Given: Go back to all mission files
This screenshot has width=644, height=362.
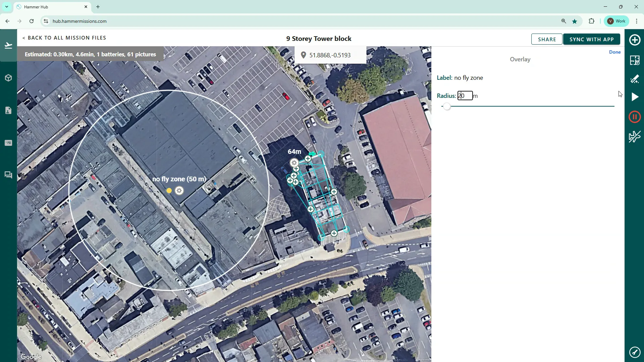Looking at the screenshot, I should coord(64,38).
